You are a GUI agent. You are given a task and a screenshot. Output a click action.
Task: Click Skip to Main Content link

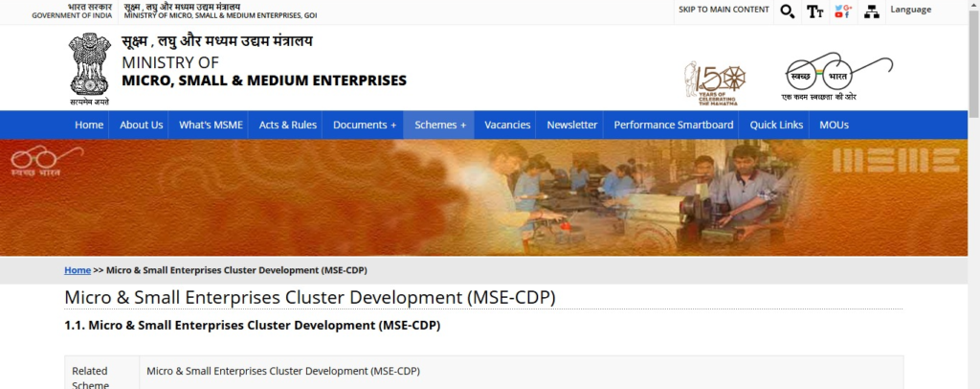(x=724, y=10)
